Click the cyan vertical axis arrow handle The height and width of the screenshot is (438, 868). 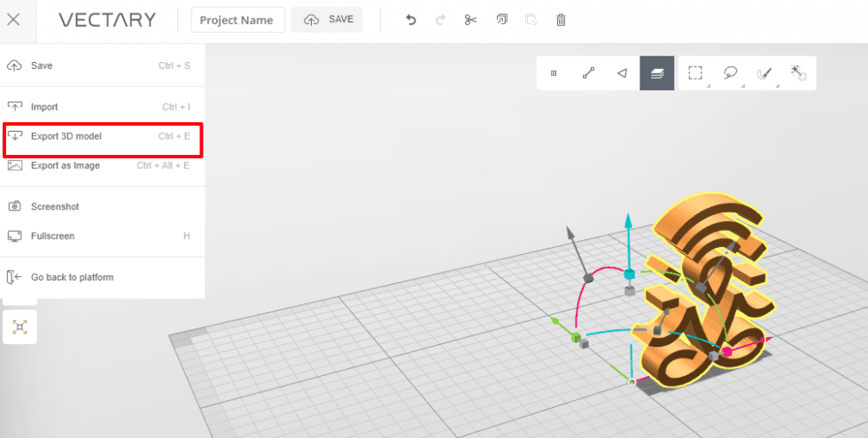click(628, 222)
